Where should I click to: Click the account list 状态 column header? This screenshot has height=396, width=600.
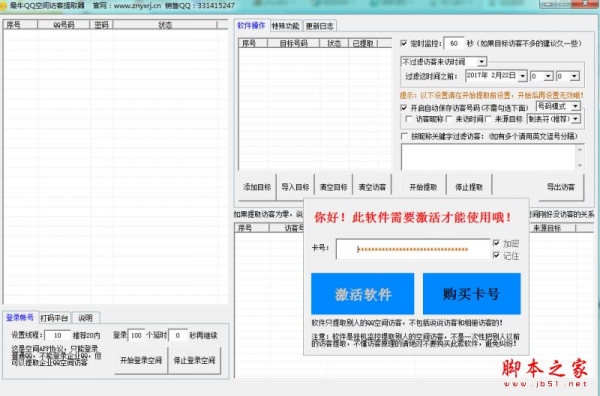[x=165, y=25]
